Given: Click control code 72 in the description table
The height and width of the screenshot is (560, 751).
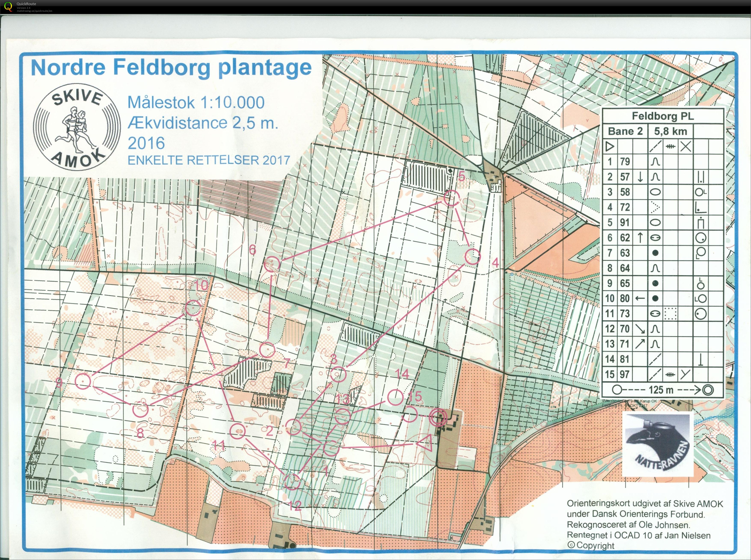Looking at the screenshot, I should coord(625,207).
